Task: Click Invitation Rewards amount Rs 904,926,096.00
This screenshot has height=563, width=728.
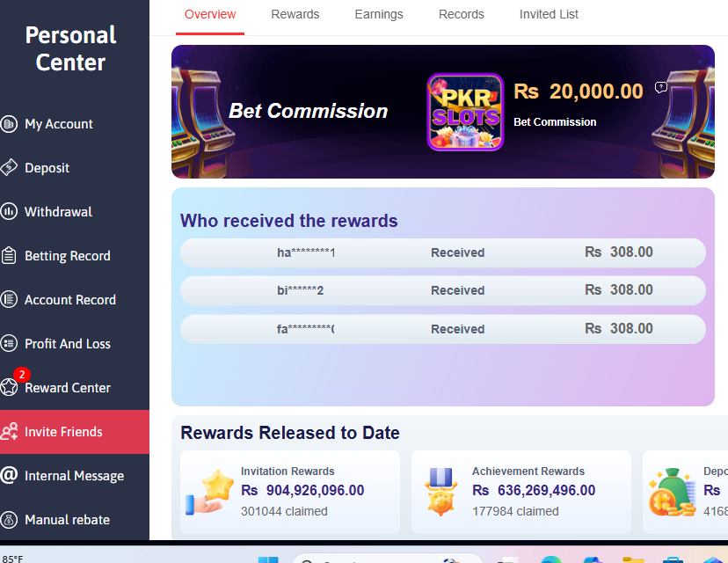Action: 302,490
